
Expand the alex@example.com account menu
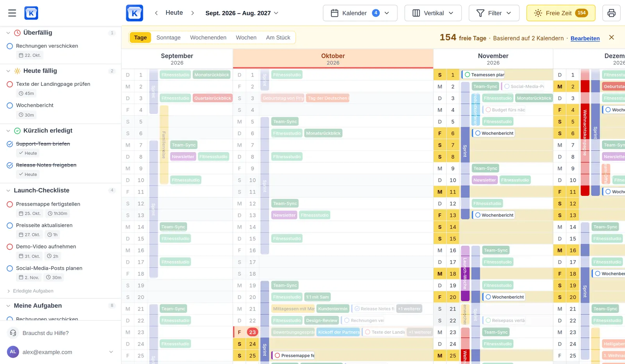pos(111,352)
